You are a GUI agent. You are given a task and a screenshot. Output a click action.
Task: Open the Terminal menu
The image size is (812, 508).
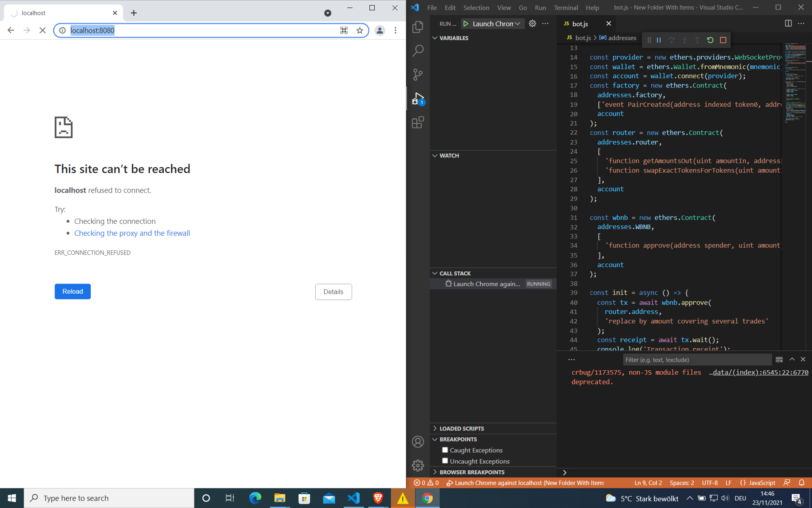click(566, 7)
